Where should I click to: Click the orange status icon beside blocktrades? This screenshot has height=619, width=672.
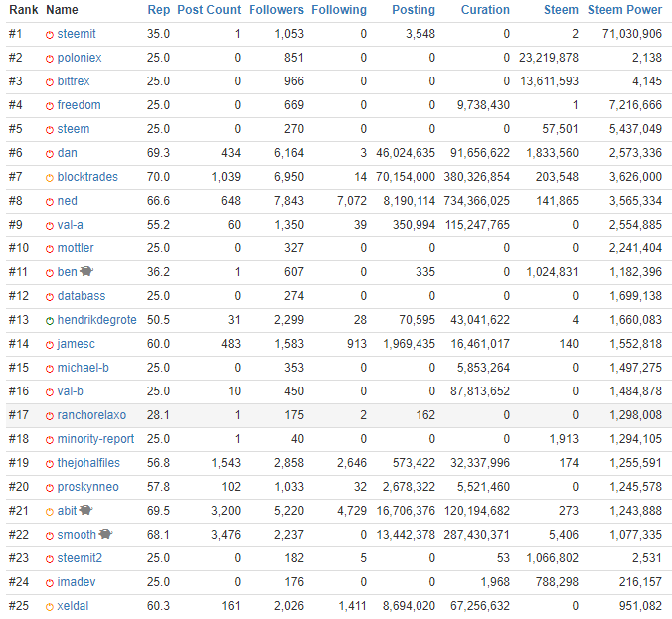click(50, 178)
